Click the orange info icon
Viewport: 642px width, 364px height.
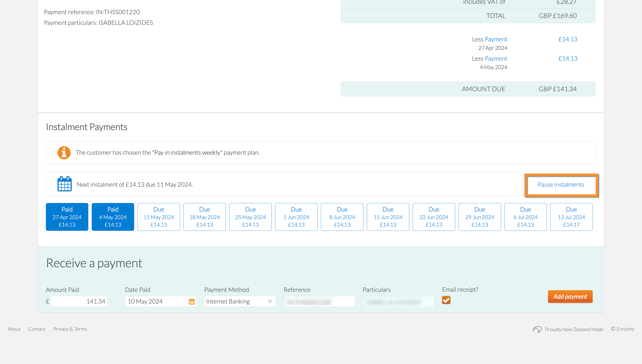(x=64, y=153)
